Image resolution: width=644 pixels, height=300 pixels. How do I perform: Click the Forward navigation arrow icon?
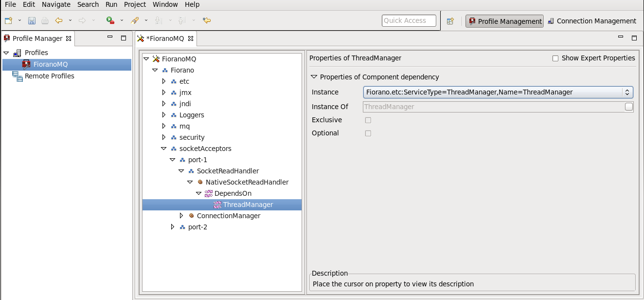pyautogui.click(x=82, y=20)
